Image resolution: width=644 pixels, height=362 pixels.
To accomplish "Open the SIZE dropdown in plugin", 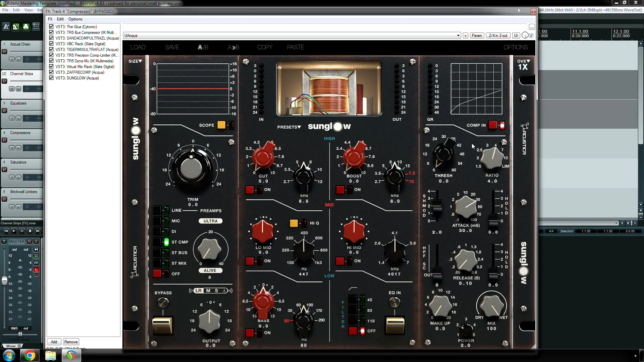I will [135, 61].
